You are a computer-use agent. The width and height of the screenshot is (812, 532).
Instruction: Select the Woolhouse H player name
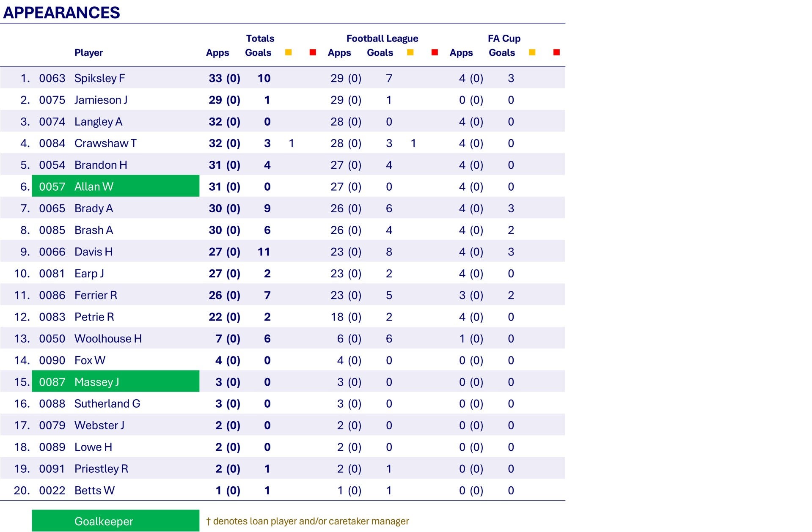[108, 339]
